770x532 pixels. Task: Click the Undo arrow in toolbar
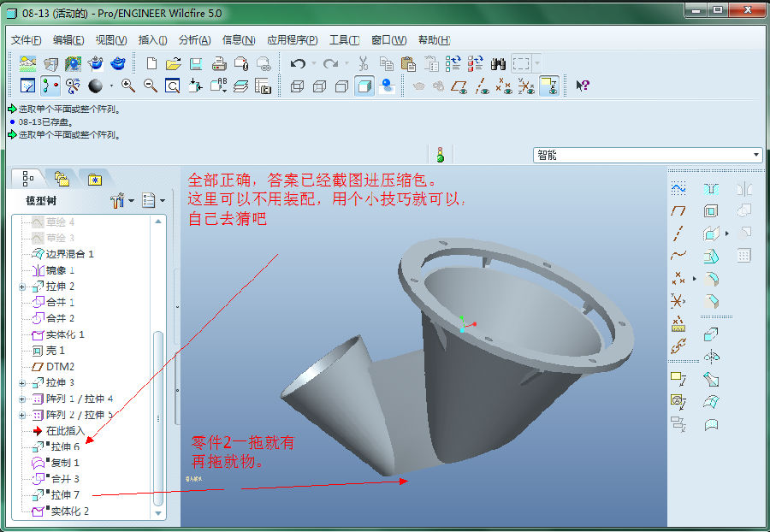pyautogui.click(x=298, y=63)
